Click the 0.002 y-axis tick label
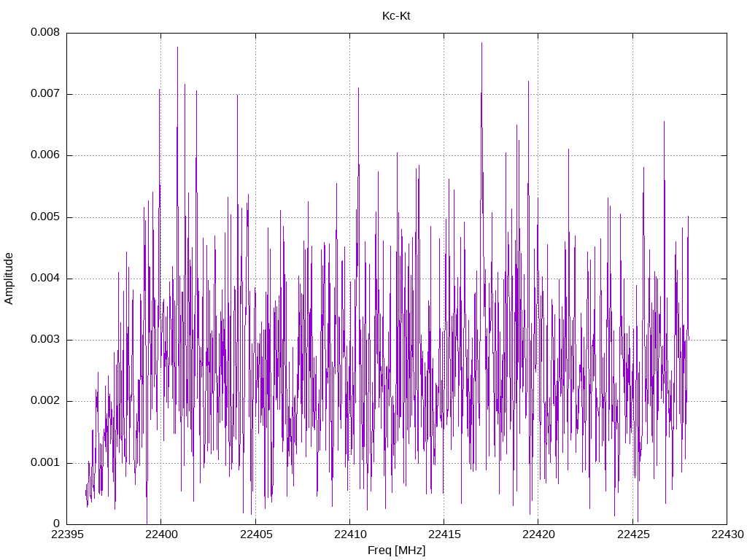Screen dimensions: 747x560 click(x=45, y=401)
